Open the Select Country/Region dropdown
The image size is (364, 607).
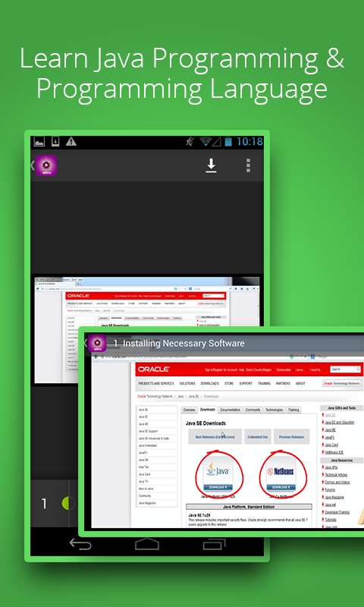(259, 370)
